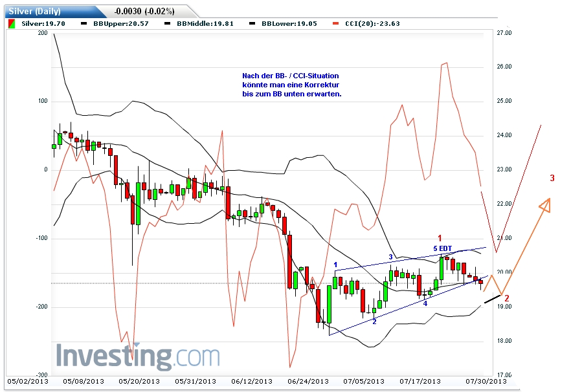571x392 pixels.
Task: Click the 07/17/2013 date axis label
Action: [420, 382]
